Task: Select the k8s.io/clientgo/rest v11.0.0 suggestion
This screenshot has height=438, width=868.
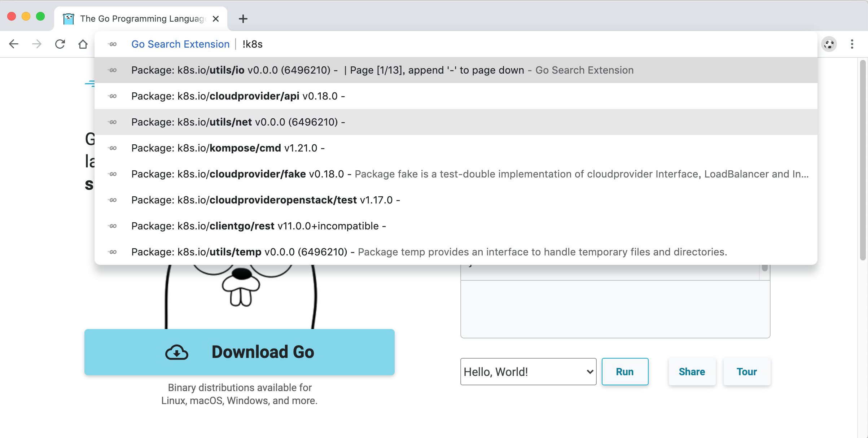Action: tap(456, 226)
